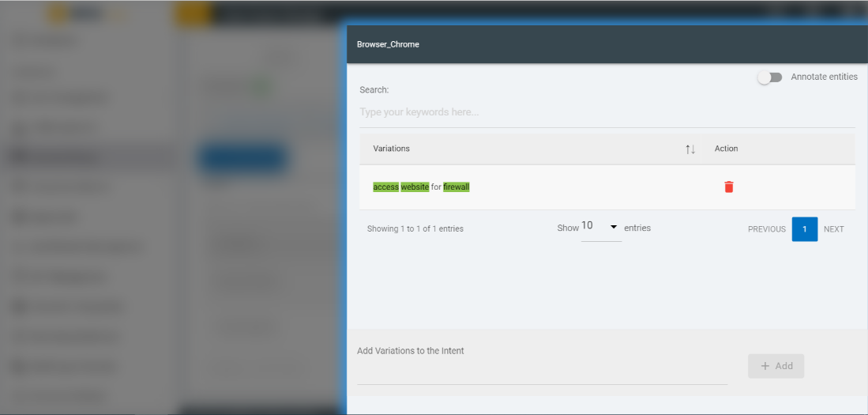This screenshot has height=415, width=868.
Task: Toggle the Annotate entities switch
Action: pos(770,77)
